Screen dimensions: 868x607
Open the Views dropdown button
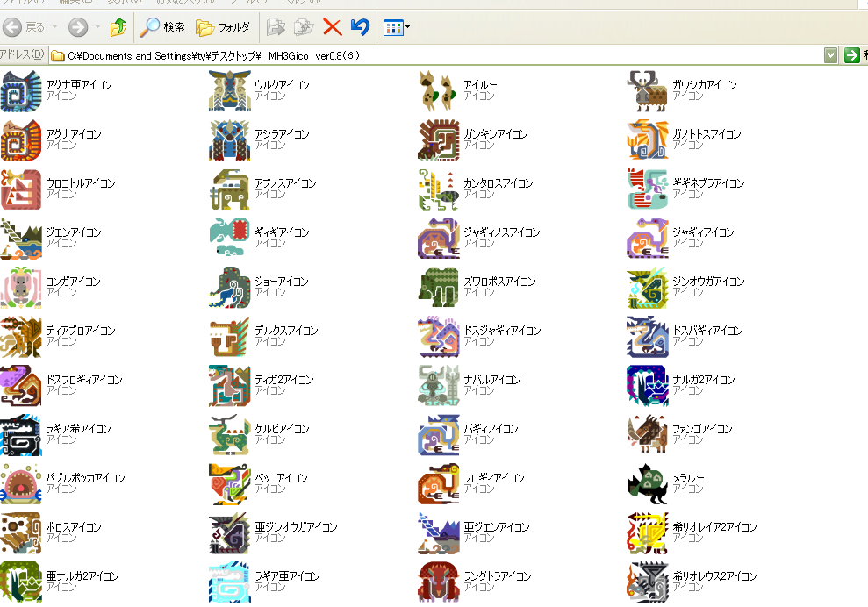coord(397,27)
